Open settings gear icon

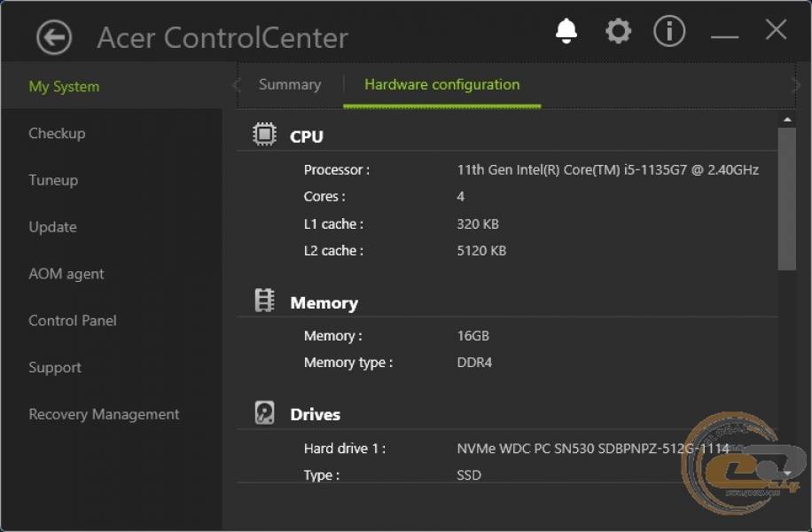pyautogui.click(x=619, y=31)
